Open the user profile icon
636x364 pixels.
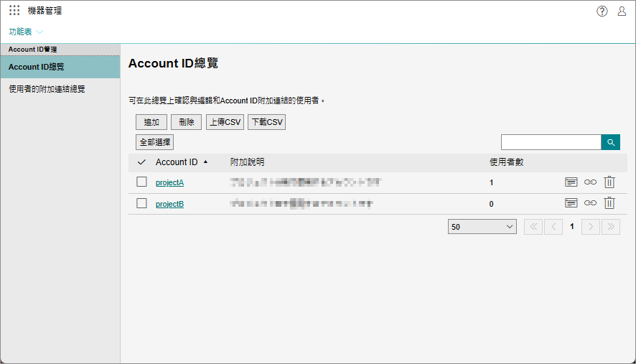[622, 11]
